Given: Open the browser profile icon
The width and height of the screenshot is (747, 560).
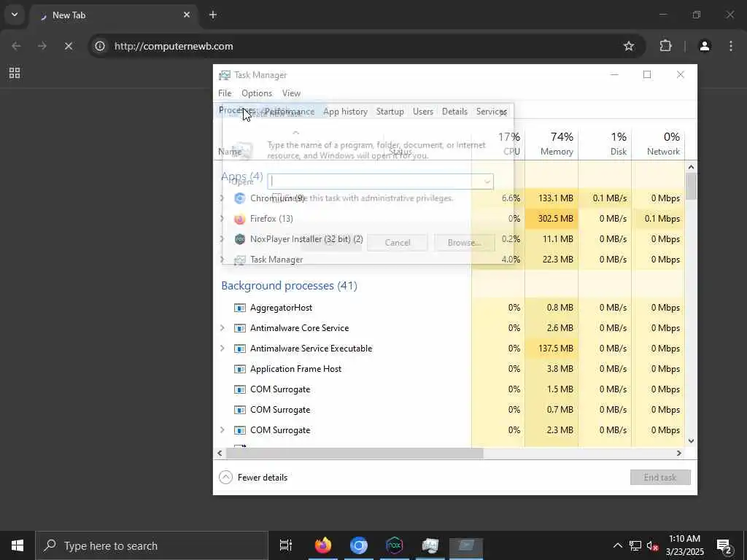Looking at the screenshot, I should click(705, 46).
